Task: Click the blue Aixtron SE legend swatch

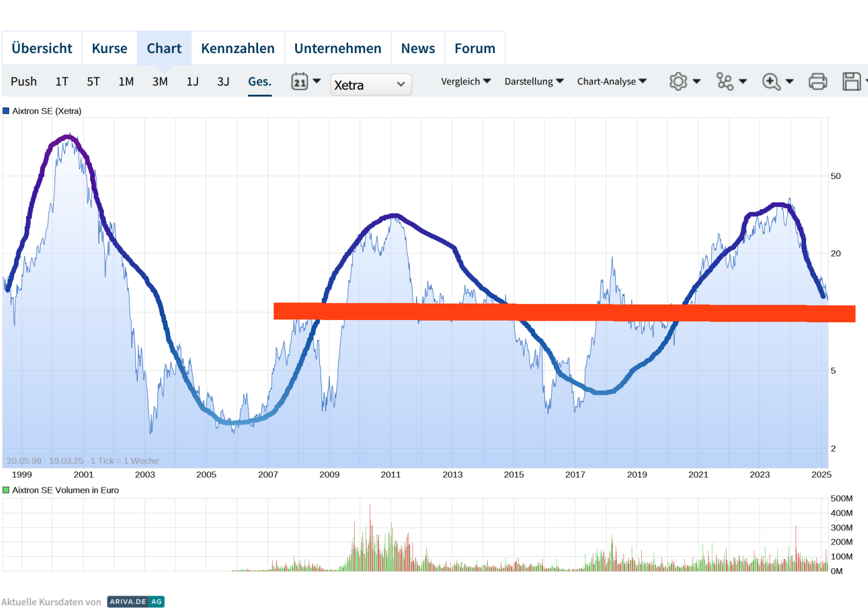Action: click(6, 111)
